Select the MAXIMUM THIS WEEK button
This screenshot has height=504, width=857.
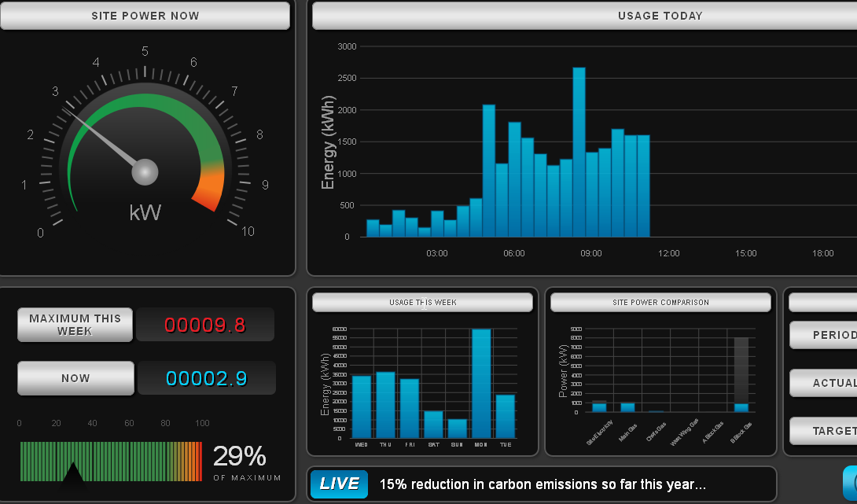(x=75, y=325)
